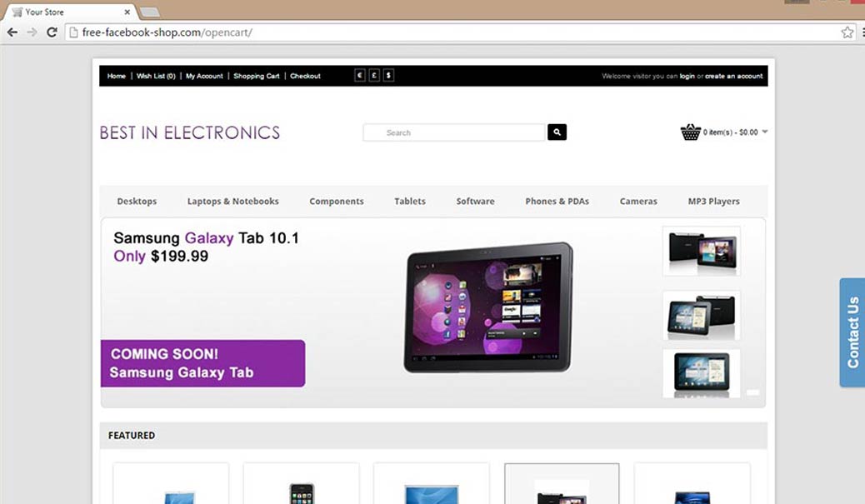Screen dimensions: 865x504
Task: Open a new browser tab
Action: tap(149, 12)
